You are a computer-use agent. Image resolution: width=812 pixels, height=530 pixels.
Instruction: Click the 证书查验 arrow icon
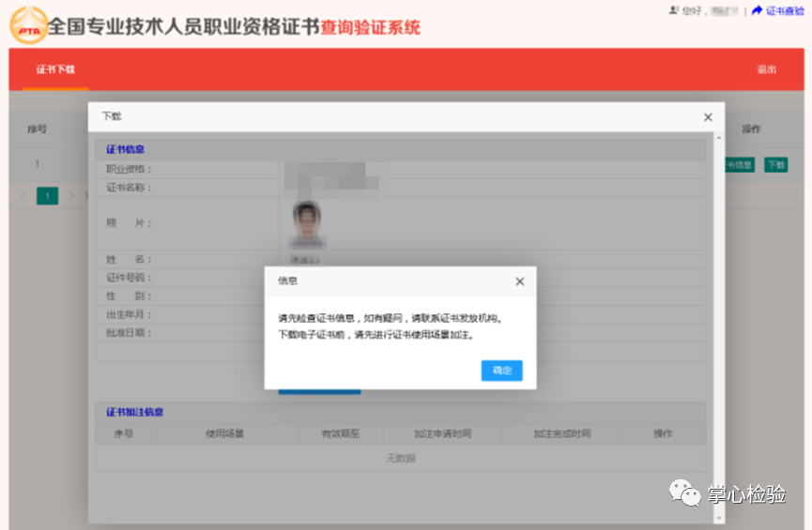[757, 11]
